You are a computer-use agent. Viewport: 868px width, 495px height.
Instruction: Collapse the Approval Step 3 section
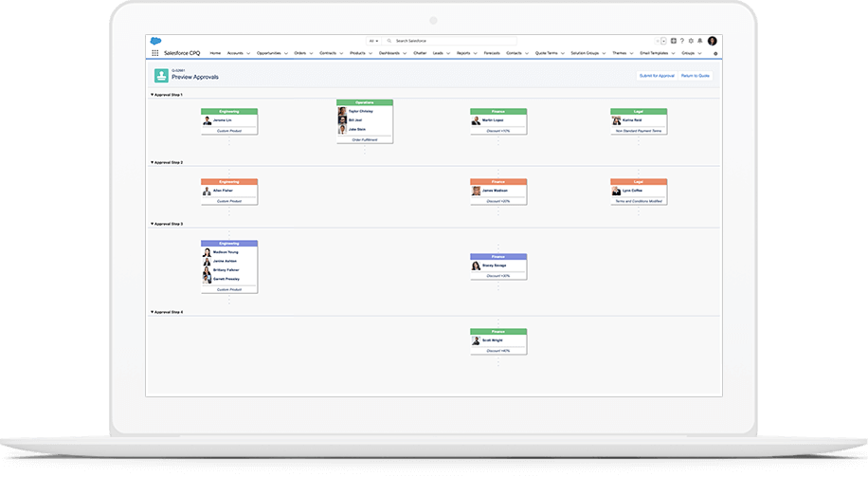[x=153, y=224]
